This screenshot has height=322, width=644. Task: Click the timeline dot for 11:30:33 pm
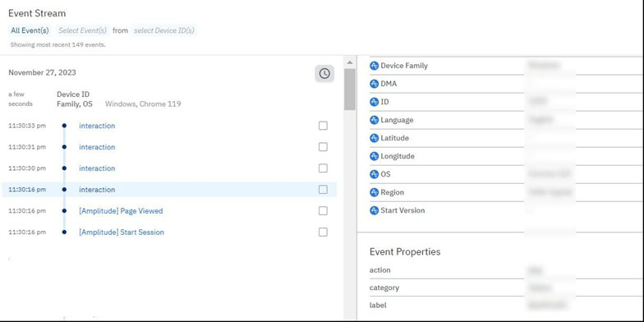tap(64, 126)
